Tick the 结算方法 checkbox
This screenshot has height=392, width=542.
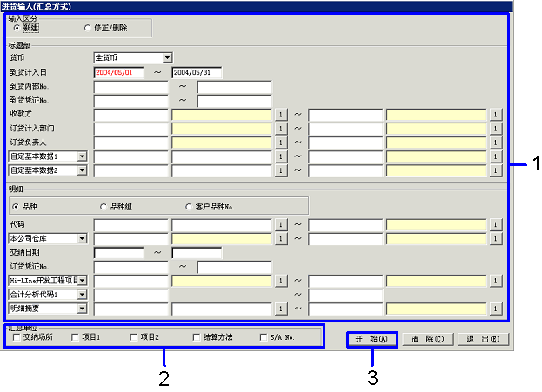coord(197,337)
